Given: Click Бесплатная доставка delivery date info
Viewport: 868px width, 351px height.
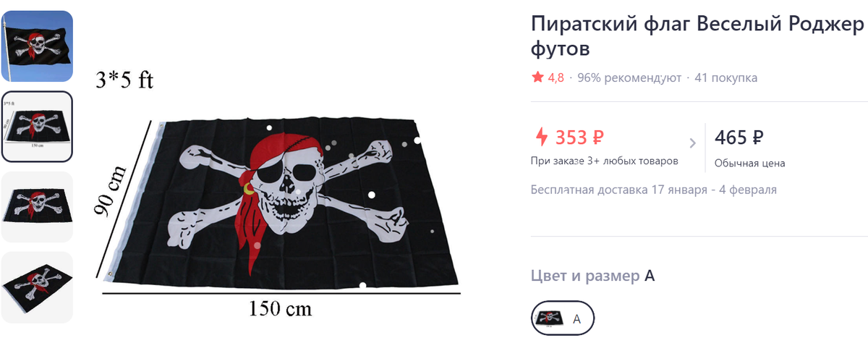Looking at the screenshot, I should (x=654, y=190).
